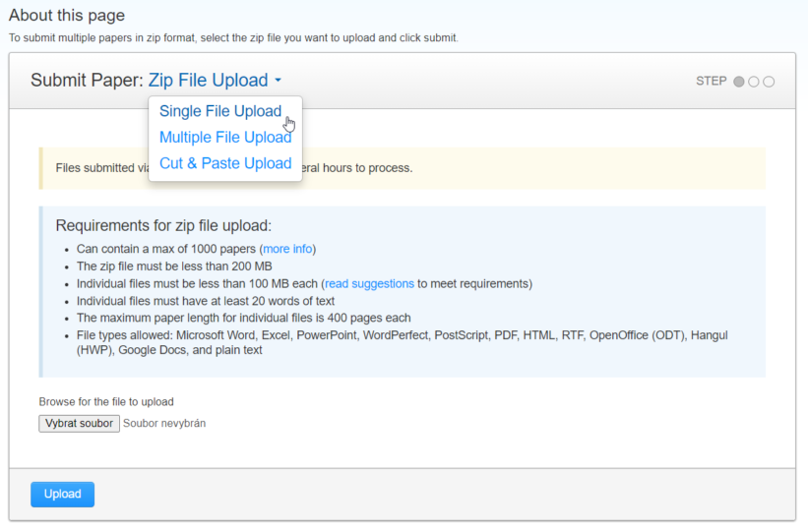The height and width of the screenshot is (532, 808).
Task: Click the 'Soubor nevybrán' file status text
Action: [164, 424]
